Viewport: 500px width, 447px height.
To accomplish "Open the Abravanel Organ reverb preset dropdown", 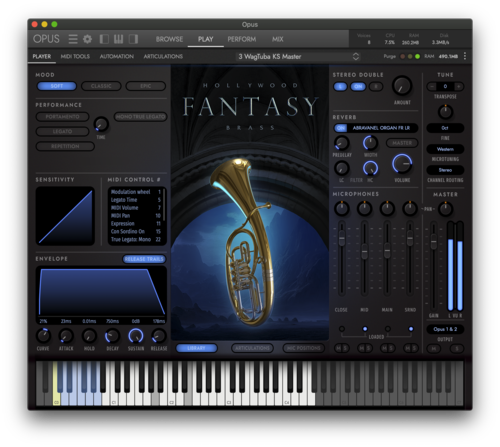I will point(382,128).
